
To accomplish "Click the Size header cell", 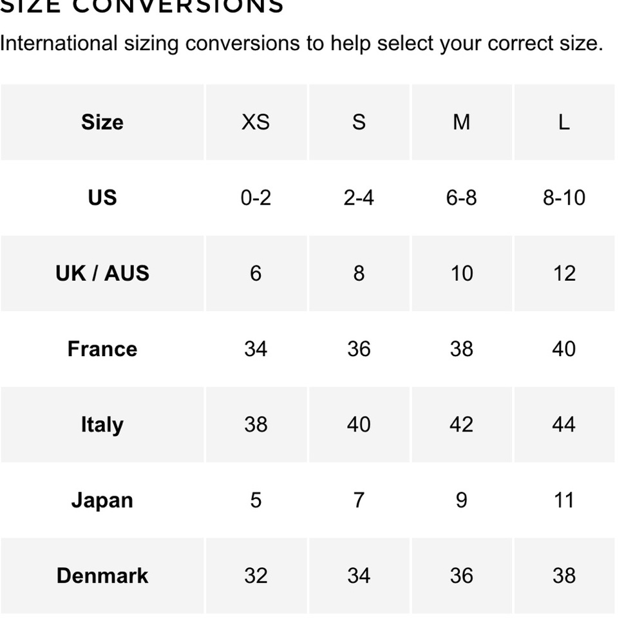I will (102, 122).
